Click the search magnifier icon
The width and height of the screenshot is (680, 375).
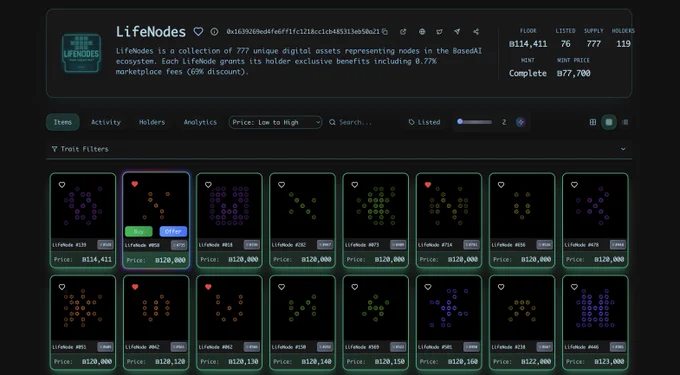pyautogui.click(x=332, y=122)
